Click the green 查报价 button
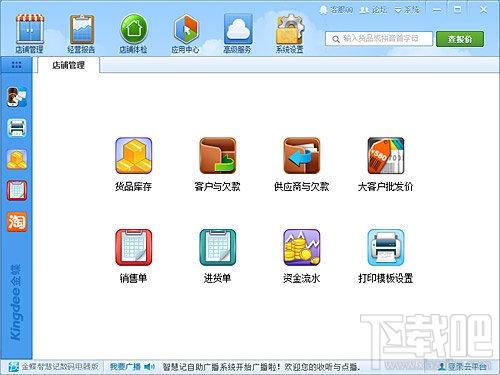The image size is (500, 375). [x=460, y=39]
